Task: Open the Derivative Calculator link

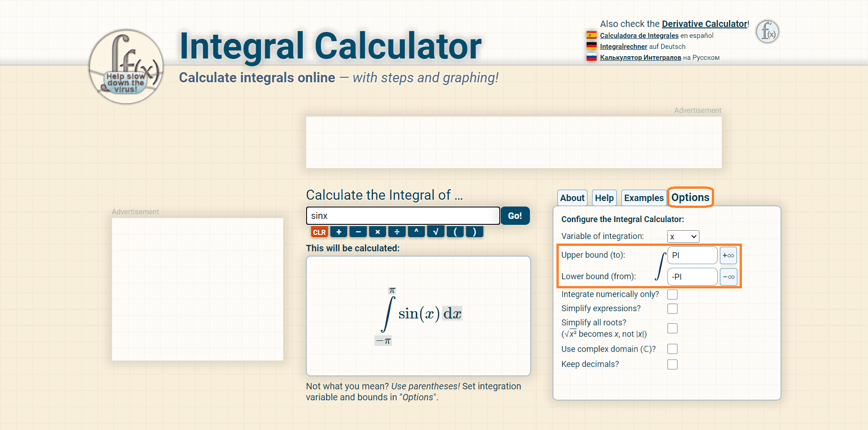Action: [704, 24]
